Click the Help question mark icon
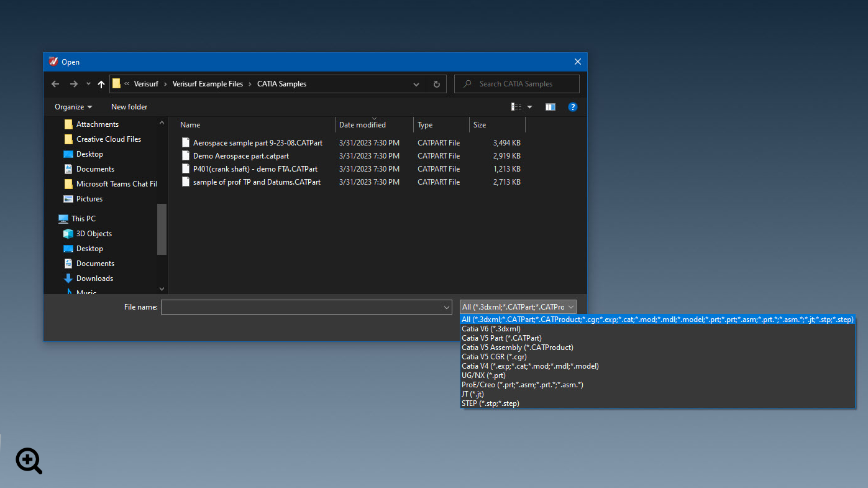This screenshot has width=868, height=488. tap(573, 107)
